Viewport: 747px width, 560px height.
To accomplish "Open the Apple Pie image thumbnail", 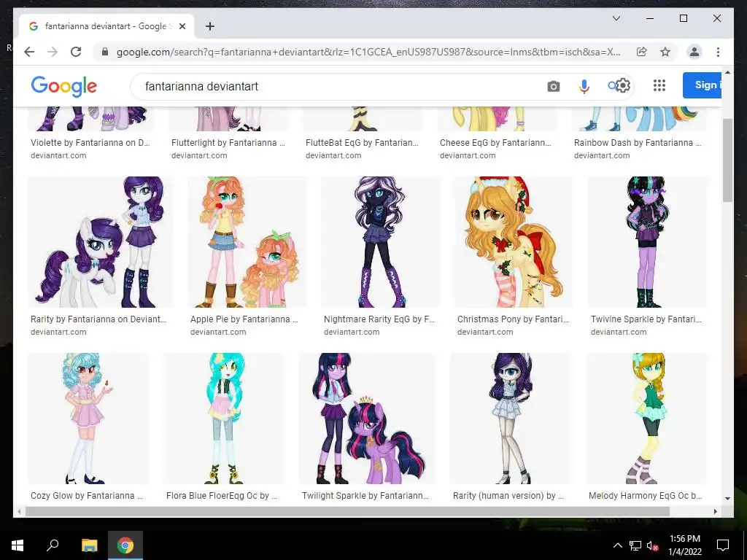I will click(247, 242).
